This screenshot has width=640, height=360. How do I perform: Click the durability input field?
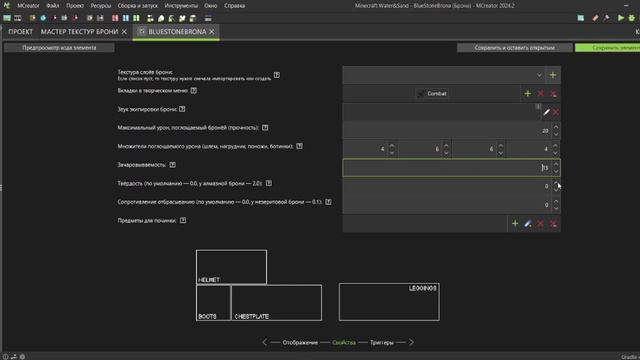point(447,131)
